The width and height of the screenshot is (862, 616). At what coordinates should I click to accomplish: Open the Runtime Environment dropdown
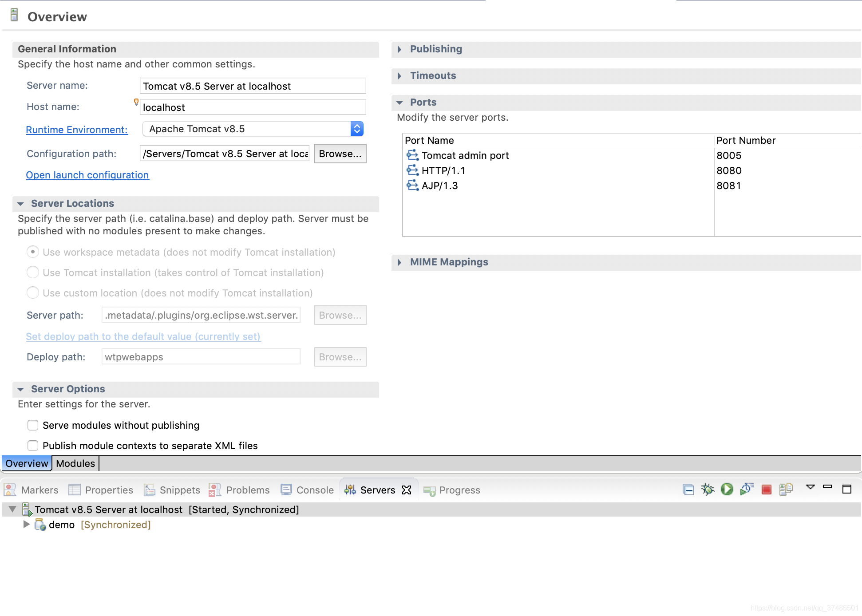point(357,129)
